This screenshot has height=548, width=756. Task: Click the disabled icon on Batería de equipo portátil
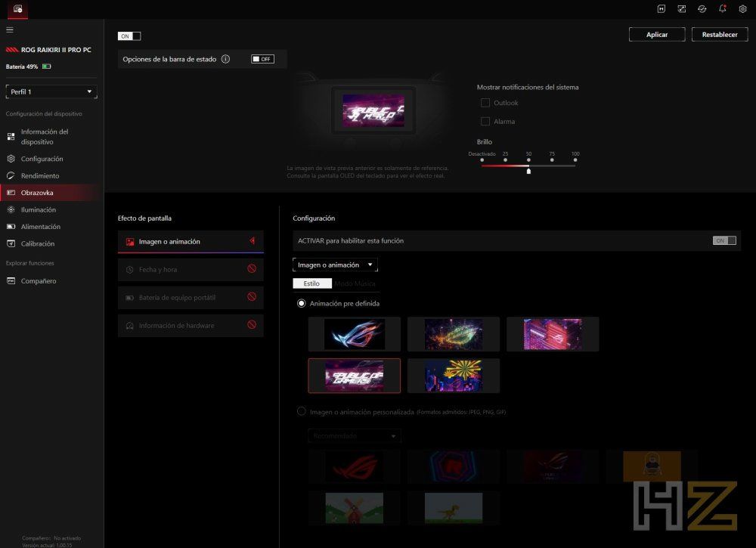[x=252, y=297]
